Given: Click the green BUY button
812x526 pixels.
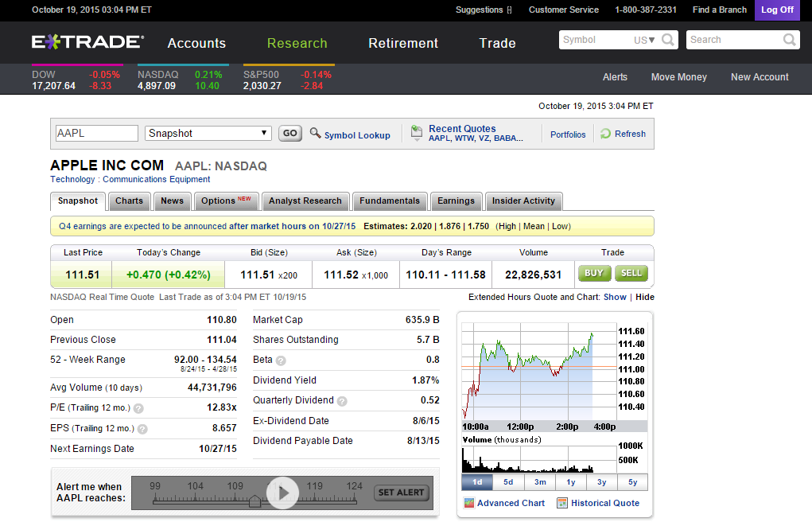Looking at the screenshot, I should tap(594, 273).
